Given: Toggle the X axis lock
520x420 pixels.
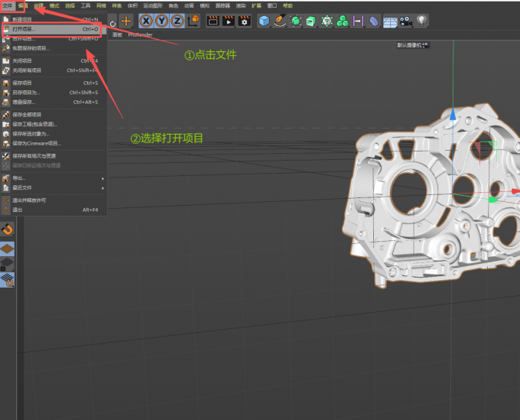Looking at the screenshot, I should pos(146,21).
